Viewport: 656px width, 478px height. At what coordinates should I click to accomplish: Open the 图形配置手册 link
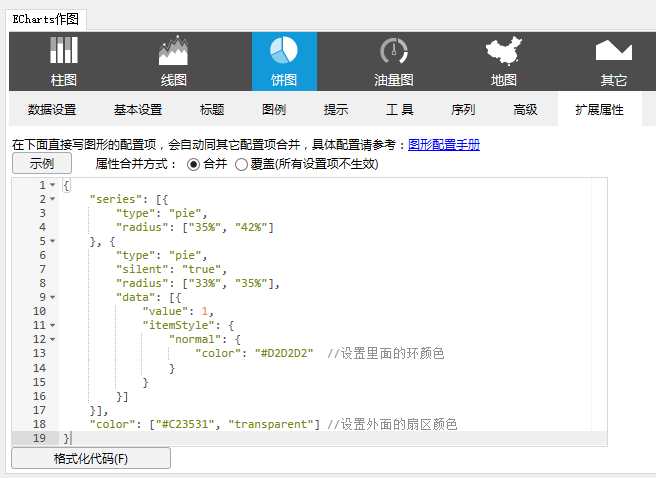tap(444, 145)
